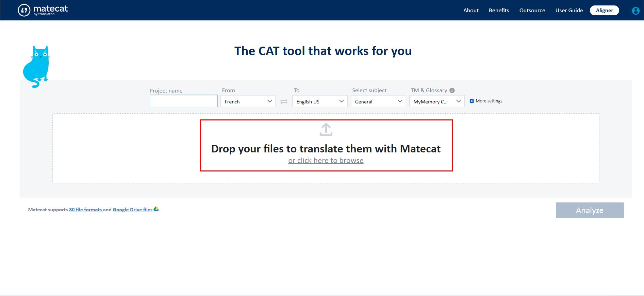
Task: Open More settings
Action: 486,101
